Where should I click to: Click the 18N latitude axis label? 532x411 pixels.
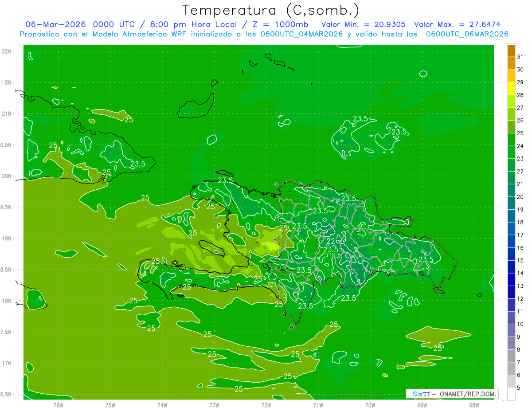[7, 301]
